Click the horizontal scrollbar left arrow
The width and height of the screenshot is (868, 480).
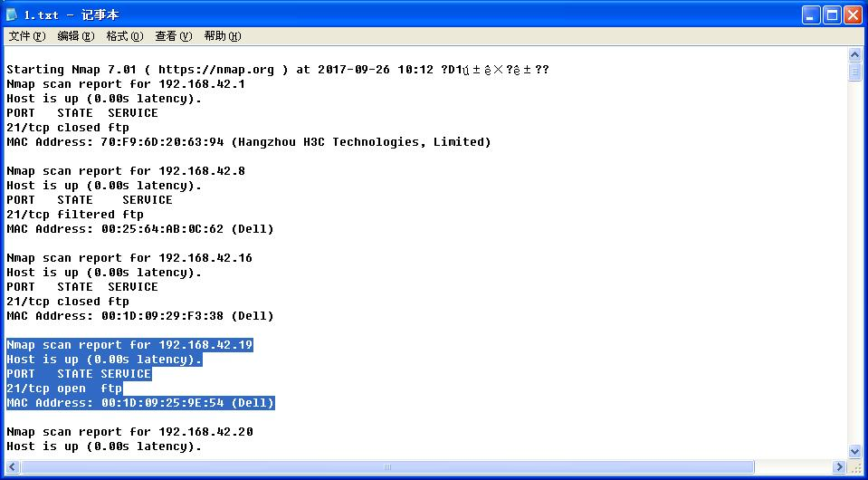pyautogui.click(x=12, y=467)
